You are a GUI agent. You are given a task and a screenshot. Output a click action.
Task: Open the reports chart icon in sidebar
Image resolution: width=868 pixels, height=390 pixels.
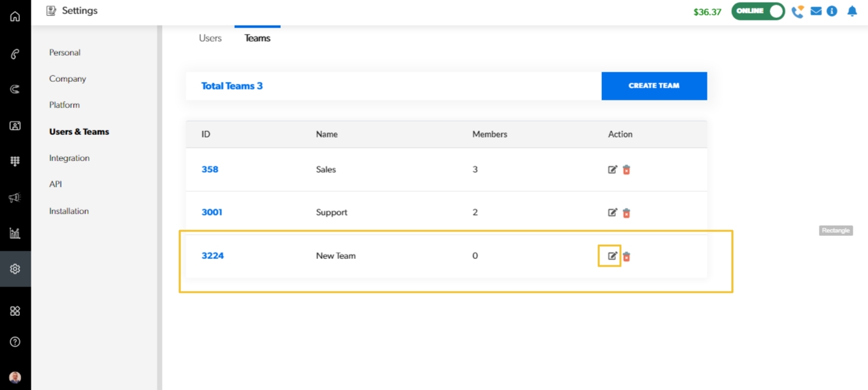[x=15, y=233]
